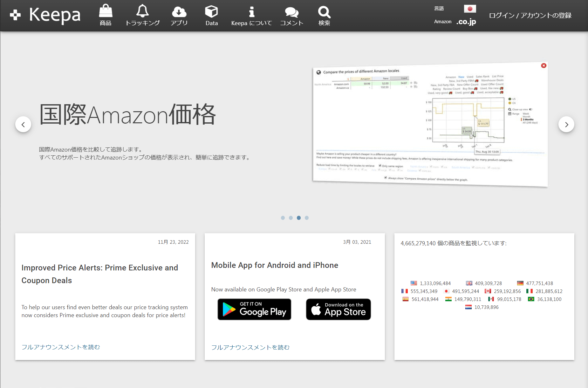
Task: Open Improved Price Alerts announcement title
Action: [100, 274]
